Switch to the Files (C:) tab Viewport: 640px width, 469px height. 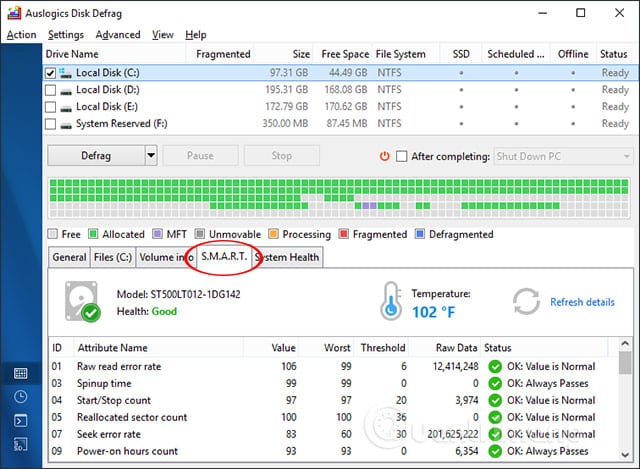pos(113,257)
